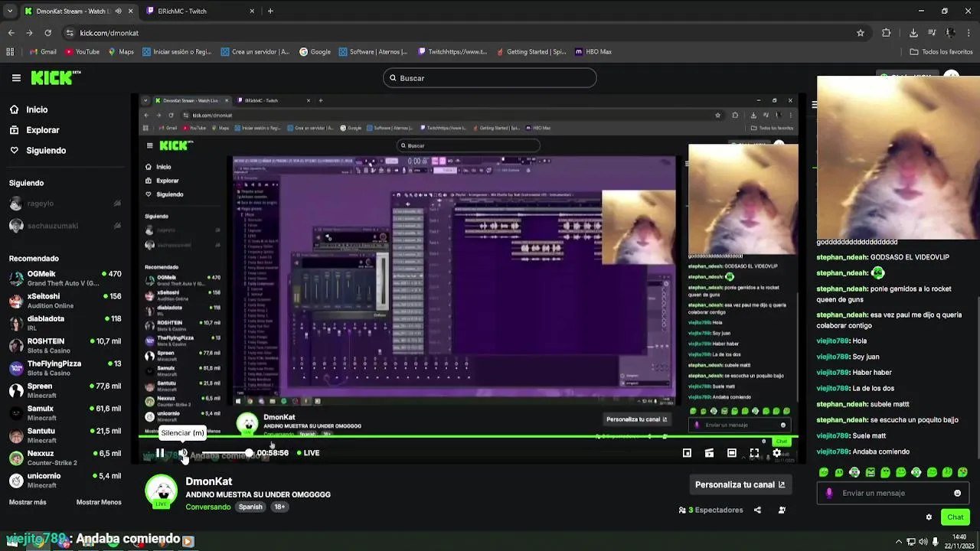The width and height of the screenshot is (980, 551).
Task: Click the 18+ tag
Action: tap(279, 507)
